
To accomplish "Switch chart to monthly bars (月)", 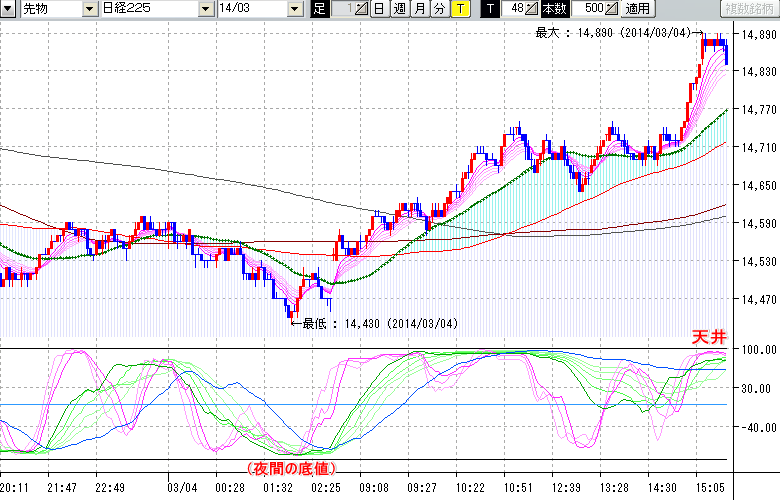I will point(419,9).
